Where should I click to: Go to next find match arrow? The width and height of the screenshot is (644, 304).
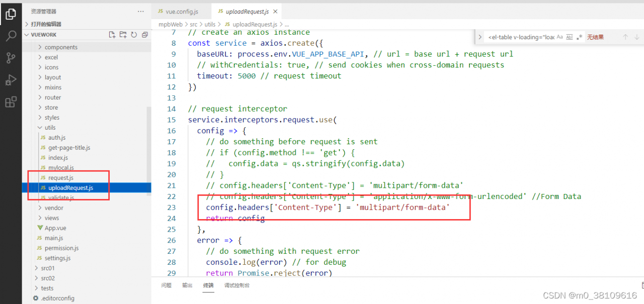click(637, 37)
